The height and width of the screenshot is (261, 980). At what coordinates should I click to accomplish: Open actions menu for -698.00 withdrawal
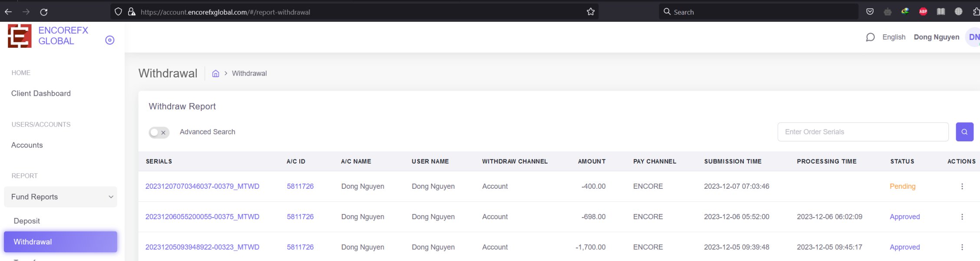pyautogui.click(x=962, y=217)
